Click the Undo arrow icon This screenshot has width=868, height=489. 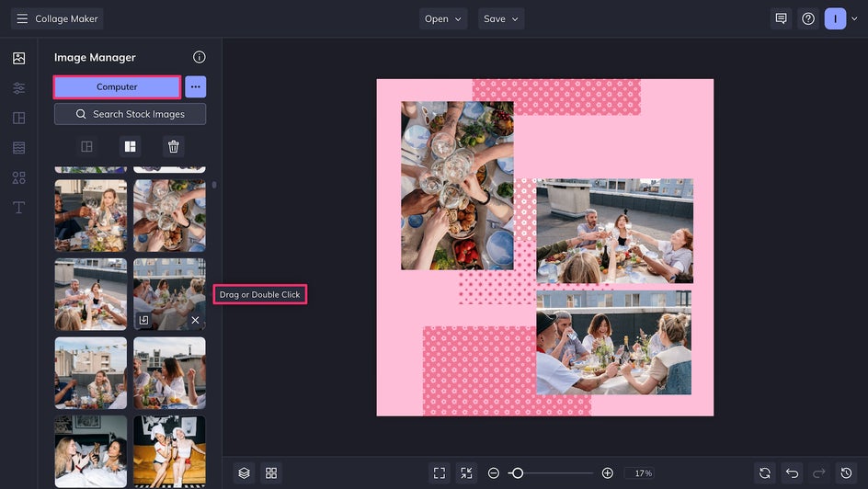[793, 473]
